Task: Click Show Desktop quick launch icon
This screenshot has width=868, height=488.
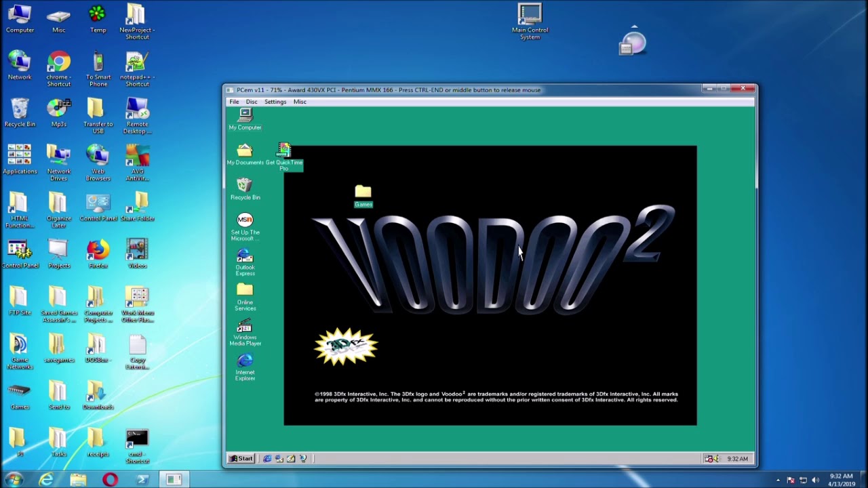Action: click(291, 459)
